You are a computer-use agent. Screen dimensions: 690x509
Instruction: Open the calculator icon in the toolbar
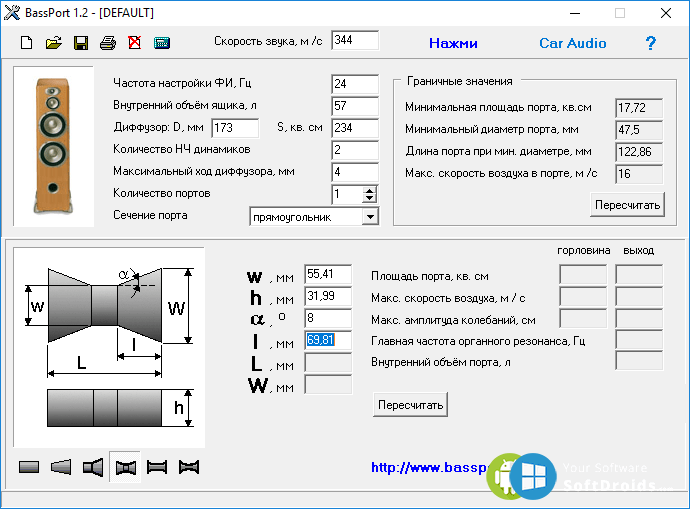tap(162, 43)
